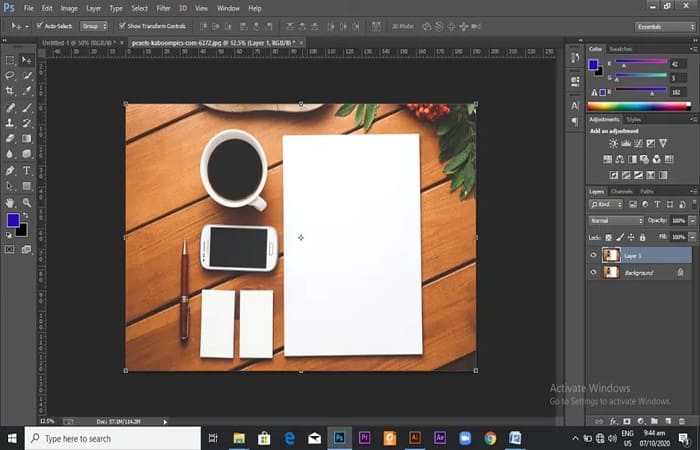Image resolution: width=700 pixels, height=450 pixels.
Task: Toggle lock position icon
Action: point(631,238)
